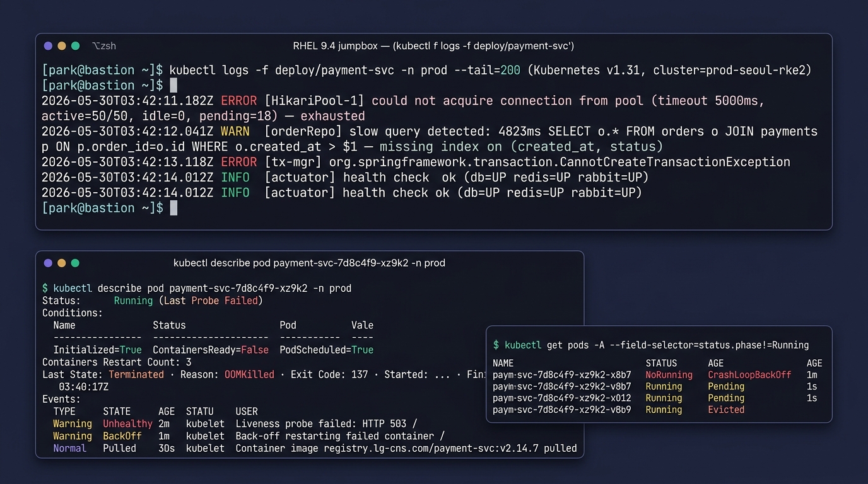The image size is (868, 484).
Task: Click the kubectl get pods -A command line
Action: pos(652,345)
